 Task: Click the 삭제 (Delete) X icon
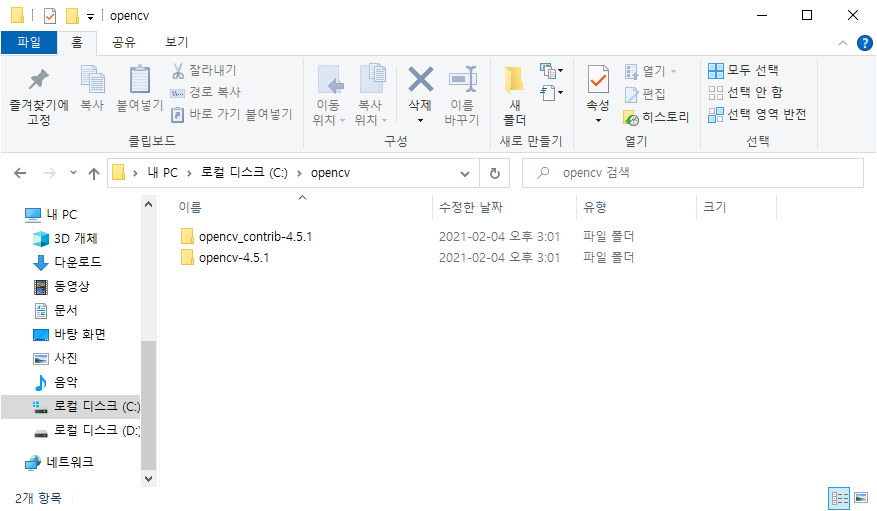point(421,79)
